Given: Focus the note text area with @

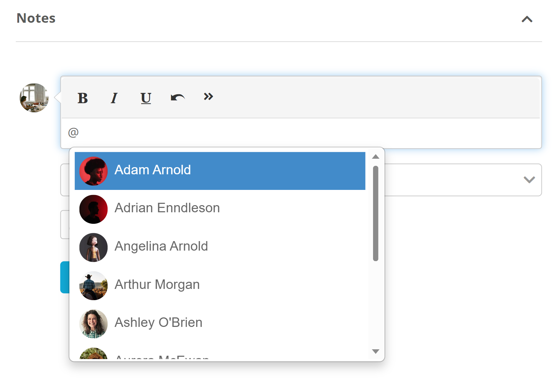Looking at the screenshot, I should pos(301,133).
